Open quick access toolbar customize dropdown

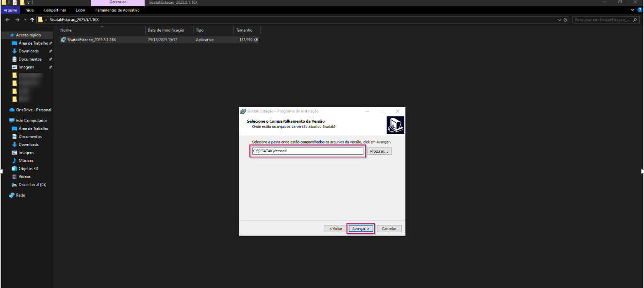click(29, 3)
